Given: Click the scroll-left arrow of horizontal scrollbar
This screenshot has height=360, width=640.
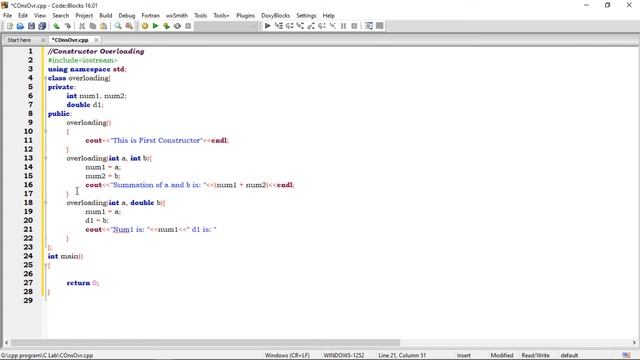Looking at the screenshot, I should point(6,342).
